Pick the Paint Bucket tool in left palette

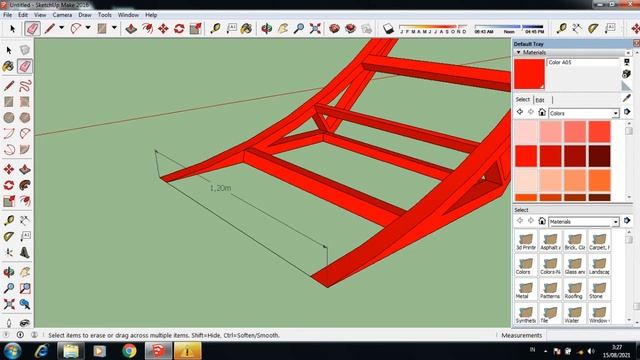pyautogui.click(x=9, y=66)
